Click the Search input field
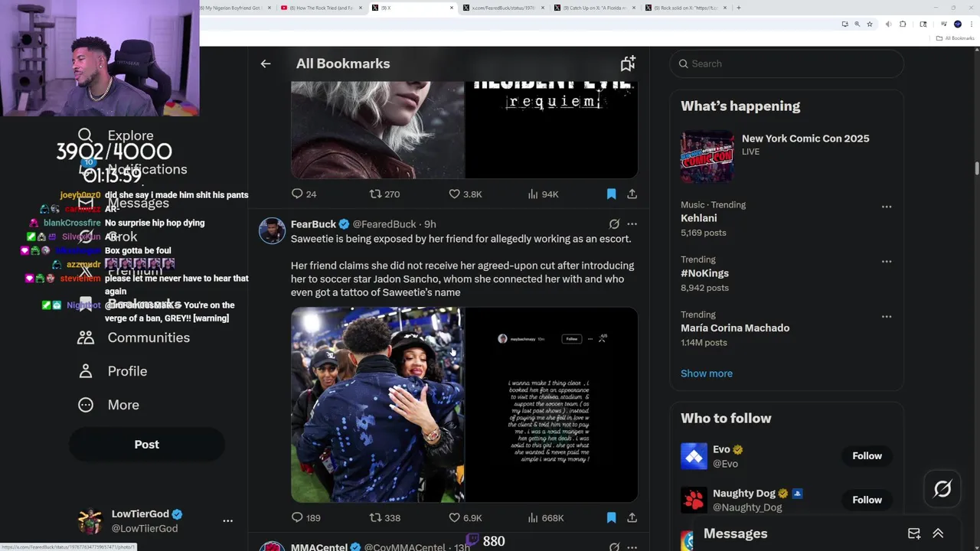The image size is (980, 551). (x=786, y=64)
